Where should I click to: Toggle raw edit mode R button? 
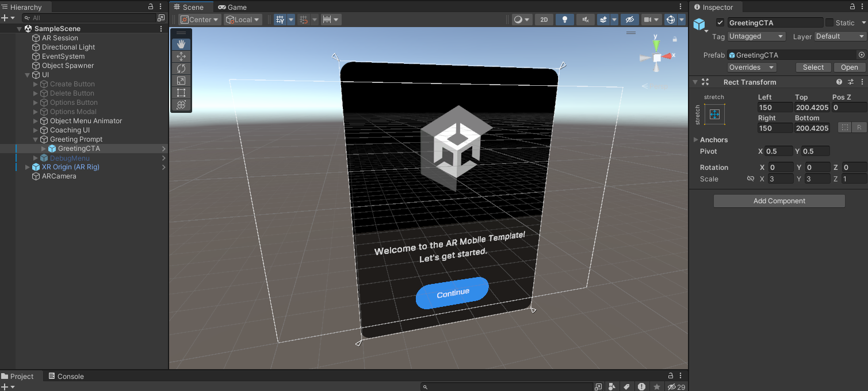pos(859,128)
